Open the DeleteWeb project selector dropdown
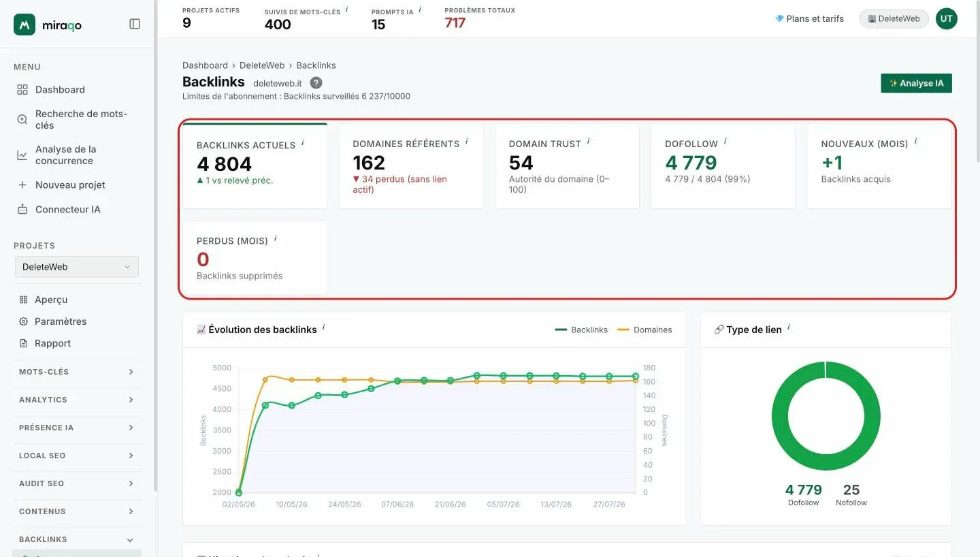 click(77, 267)
